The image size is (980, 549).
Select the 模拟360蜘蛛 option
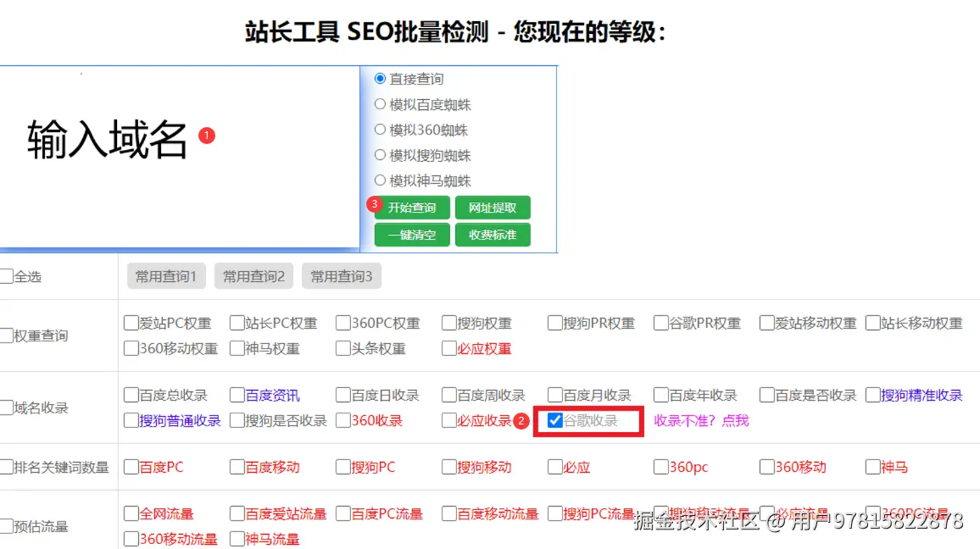[381, 130]
